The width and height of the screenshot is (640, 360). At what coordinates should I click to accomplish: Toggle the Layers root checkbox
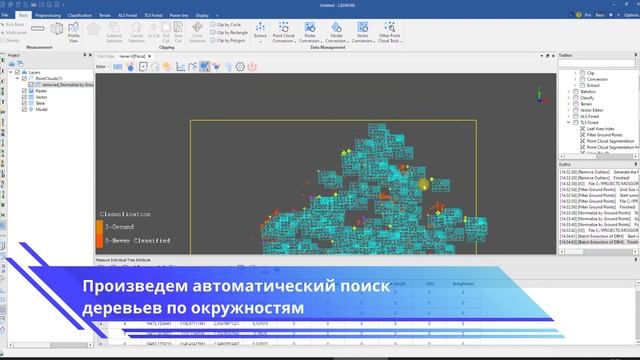(x=18, y=72)
